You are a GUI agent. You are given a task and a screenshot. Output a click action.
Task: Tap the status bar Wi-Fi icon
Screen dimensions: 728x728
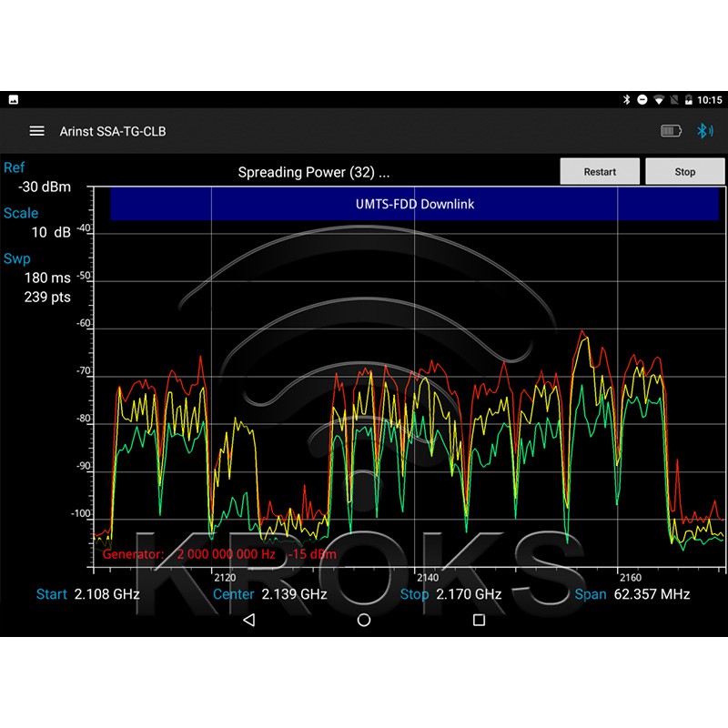coord(659,100)
